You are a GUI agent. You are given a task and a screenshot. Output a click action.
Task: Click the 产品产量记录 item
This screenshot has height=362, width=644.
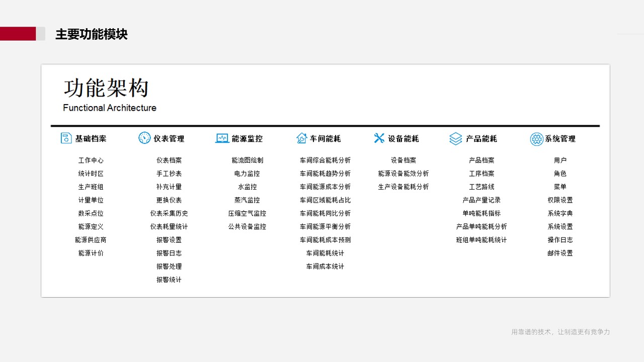[481, 200]
